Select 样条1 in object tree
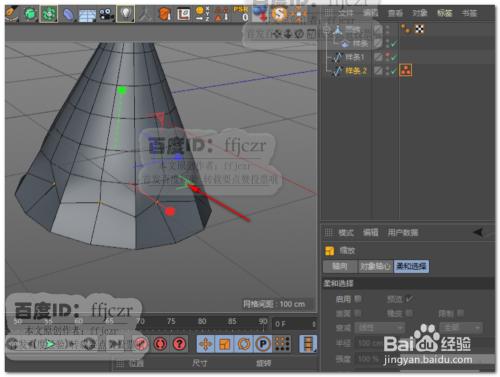 coord(355,57)
